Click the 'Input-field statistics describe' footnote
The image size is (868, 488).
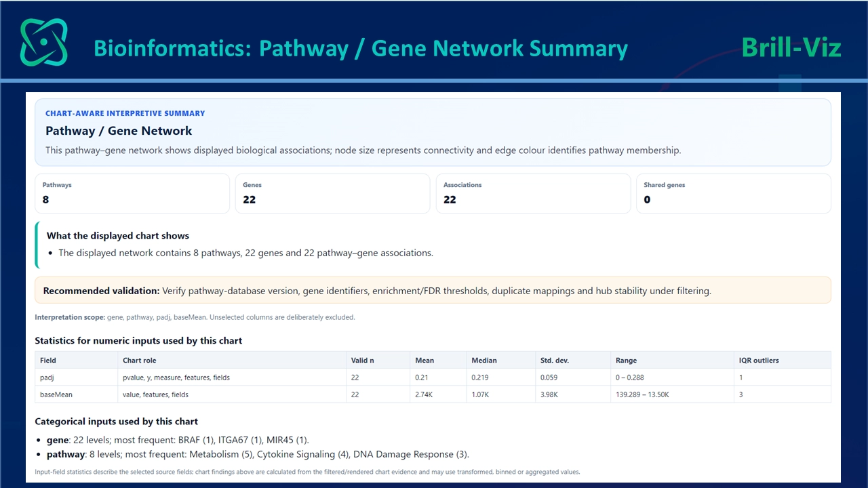click(x=307, y=472)
